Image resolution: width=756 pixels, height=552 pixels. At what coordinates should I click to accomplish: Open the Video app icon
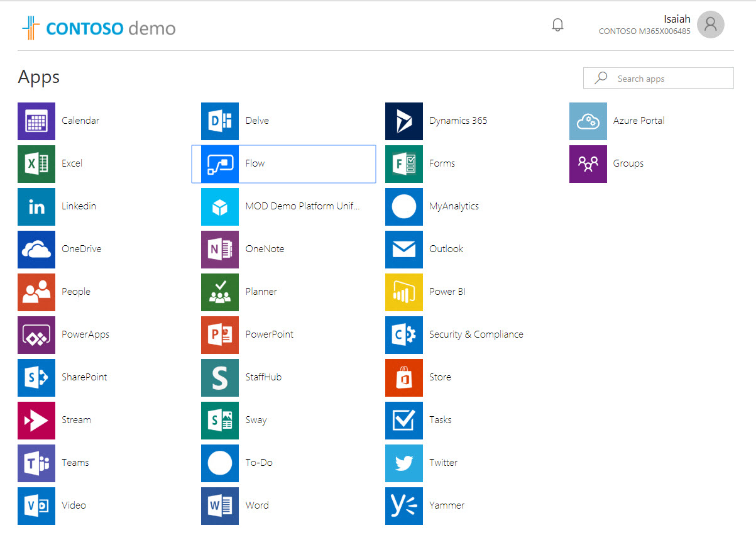pos(36,506)
